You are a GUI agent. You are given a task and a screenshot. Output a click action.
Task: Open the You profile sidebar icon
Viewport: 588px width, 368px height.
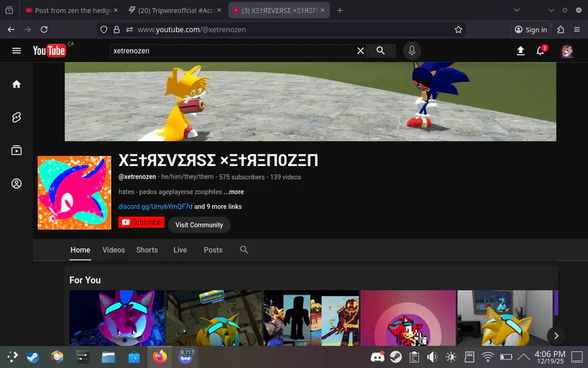coord(16,184)
